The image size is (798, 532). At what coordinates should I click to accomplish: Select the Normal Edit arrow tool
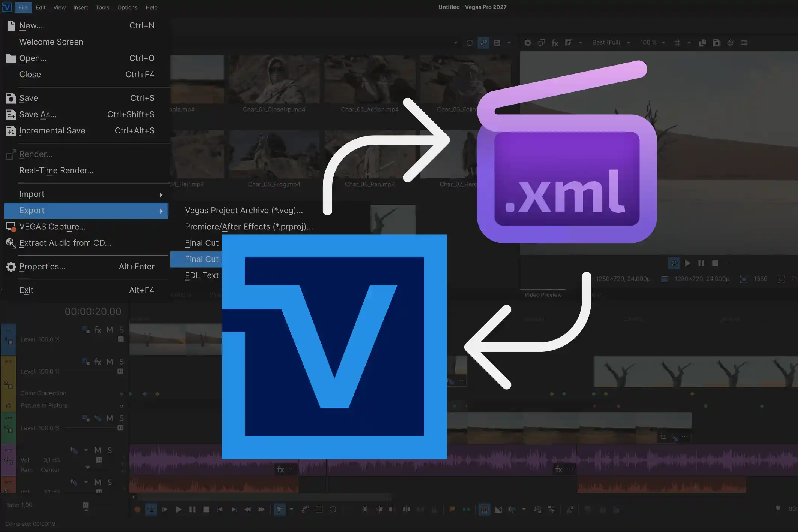280,510
